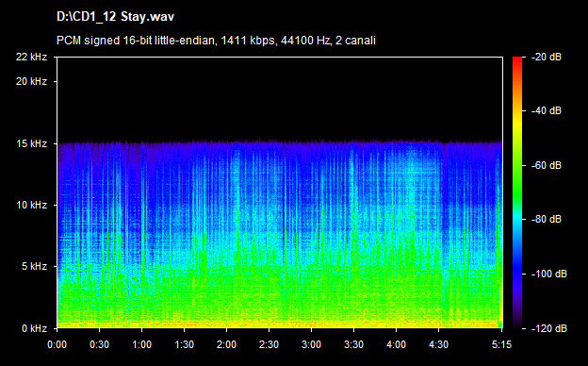This screenshot has height=366, width=588.
Task: Click the 10 kHz frequency axis label
Action: point(31,205)
